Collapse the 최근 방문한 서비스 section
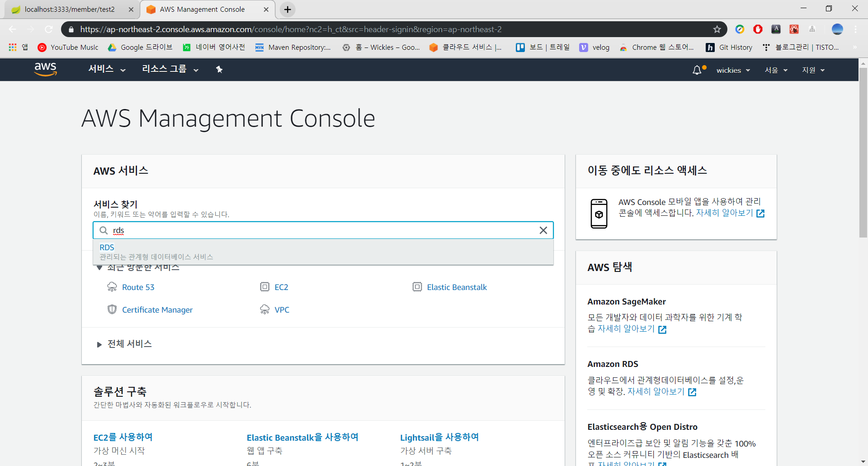The height and width of the screenshot is (466, 868). coord(138,268)
